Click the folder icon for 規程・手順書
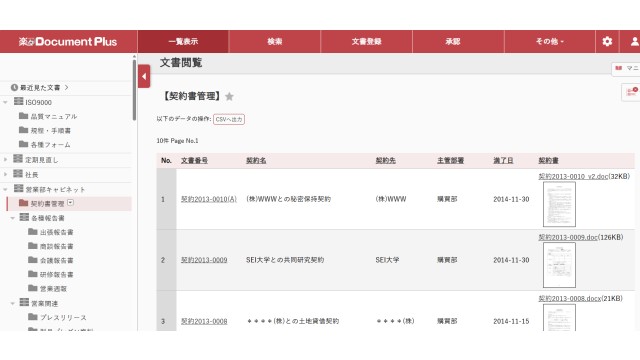The height and width of the screenshot is (360, 640). [24, 130]
